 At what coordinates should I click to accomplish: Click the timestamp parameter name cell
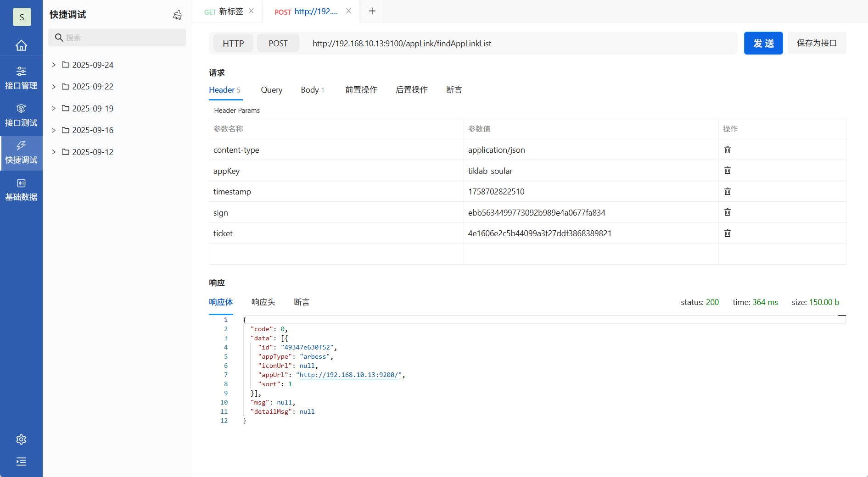(336, 192)
